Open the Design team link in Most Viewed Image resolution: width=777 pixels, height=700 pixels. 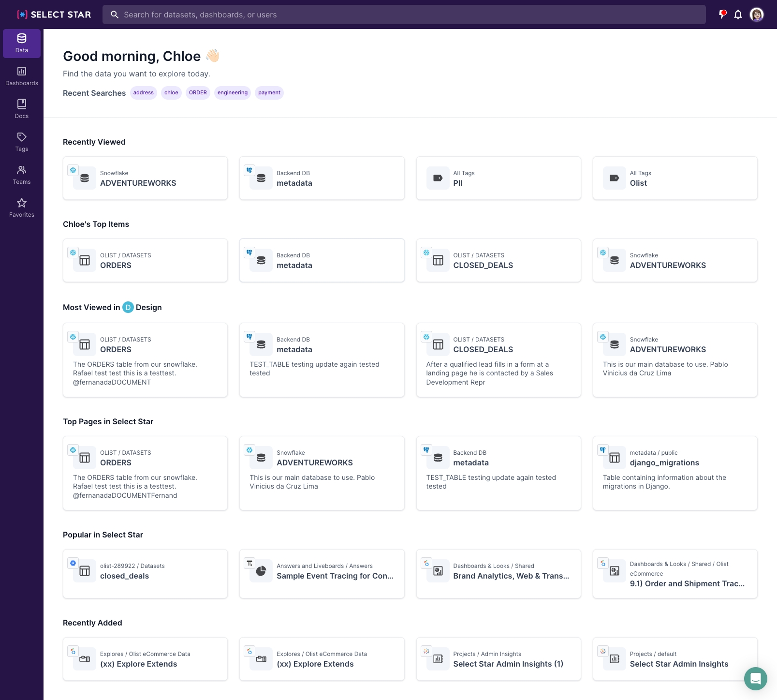[143, 307]
